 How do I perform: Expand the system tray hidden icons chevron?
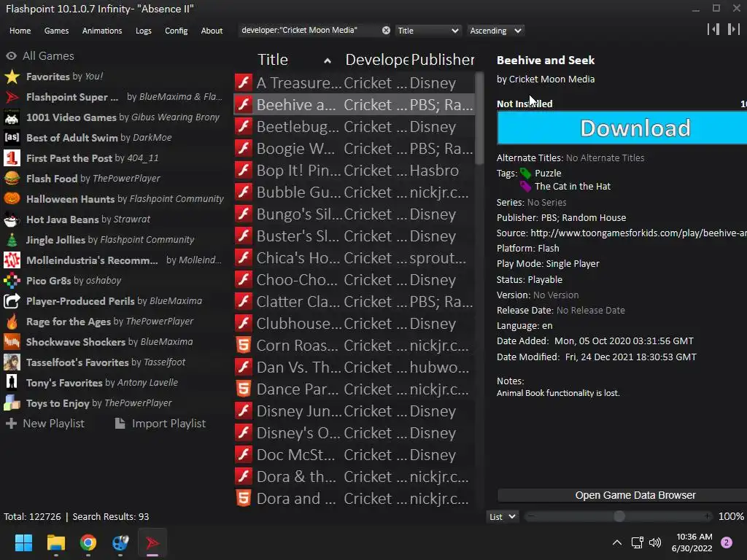pos(617,542)
